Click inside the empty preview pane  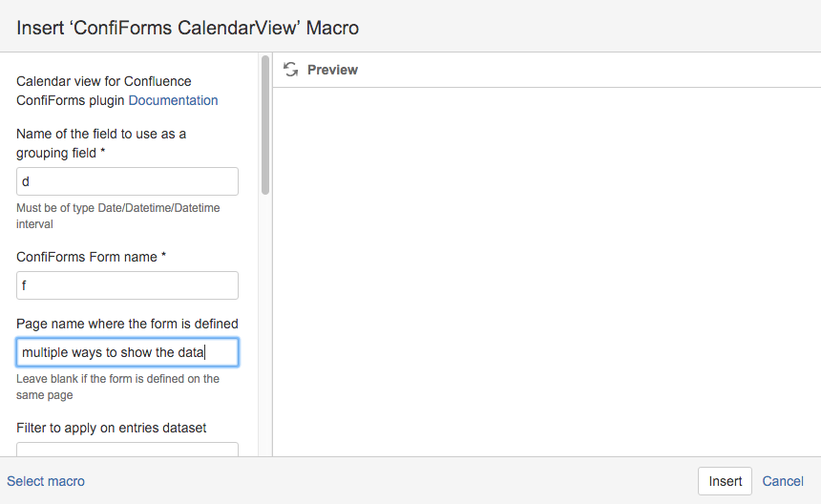click(x=547, y=272)
